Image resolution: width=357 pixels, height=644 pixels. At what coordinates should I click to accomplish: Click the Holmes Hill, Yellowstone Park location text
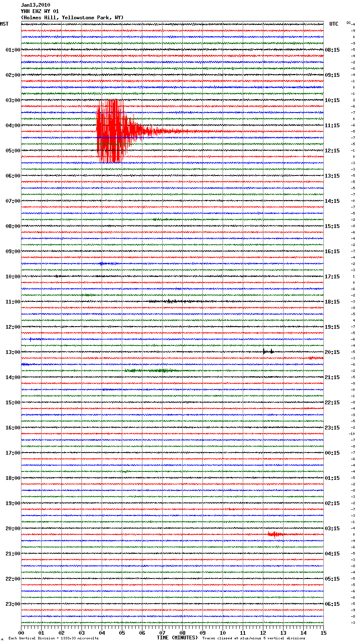point(72,18)
